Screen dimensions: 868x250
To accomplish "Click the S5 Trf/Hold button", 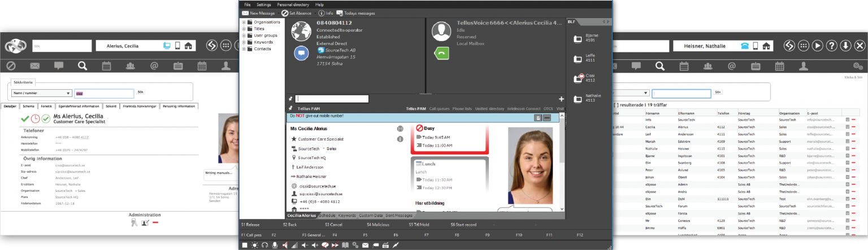I will point(419,225).
